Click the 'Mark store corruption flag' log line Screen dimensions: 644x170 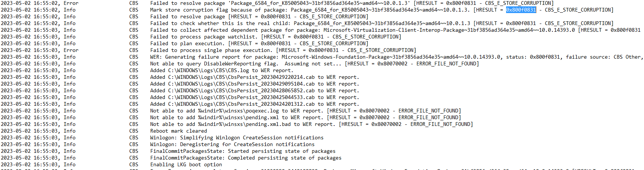382,10
